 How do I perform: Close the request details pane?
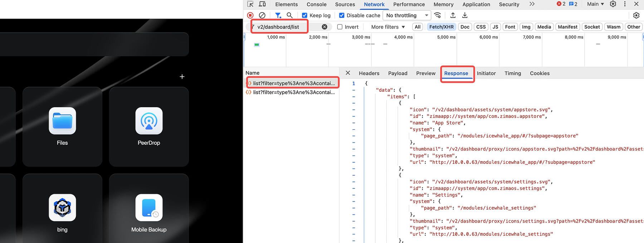pyautogui.click(x=348, y=73)
